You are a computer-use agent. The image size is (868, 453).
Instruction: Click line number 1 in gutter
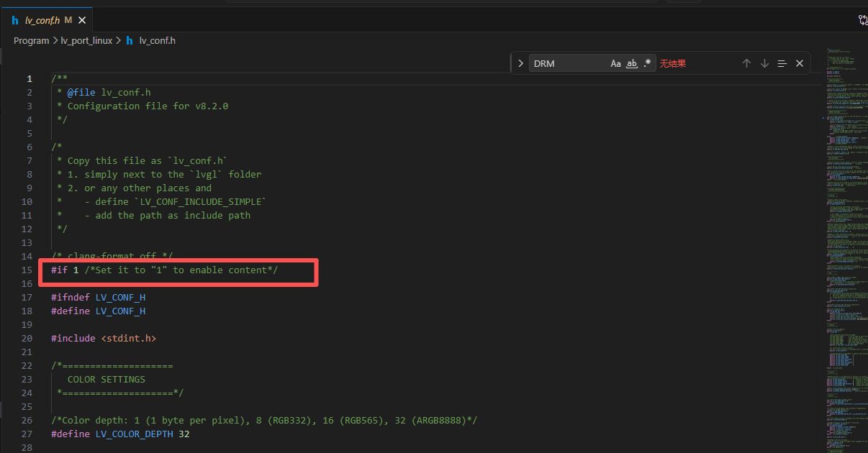click(x=30, y=78)
